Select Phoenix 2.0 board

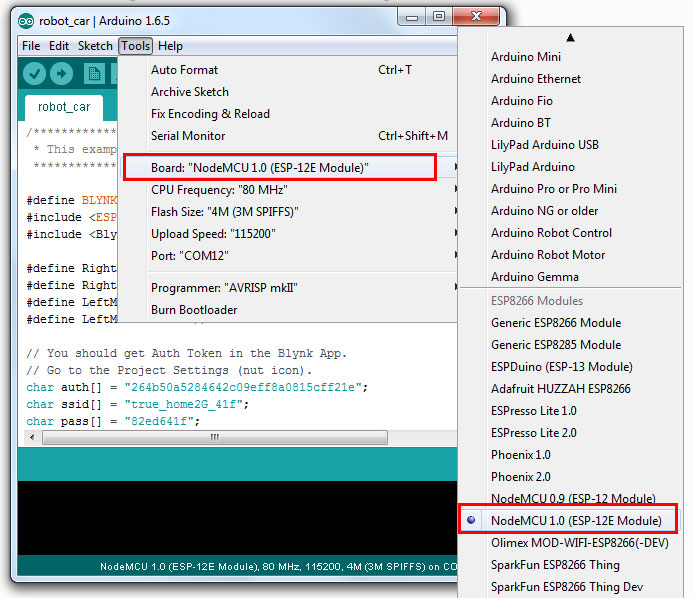pos(570,477)
